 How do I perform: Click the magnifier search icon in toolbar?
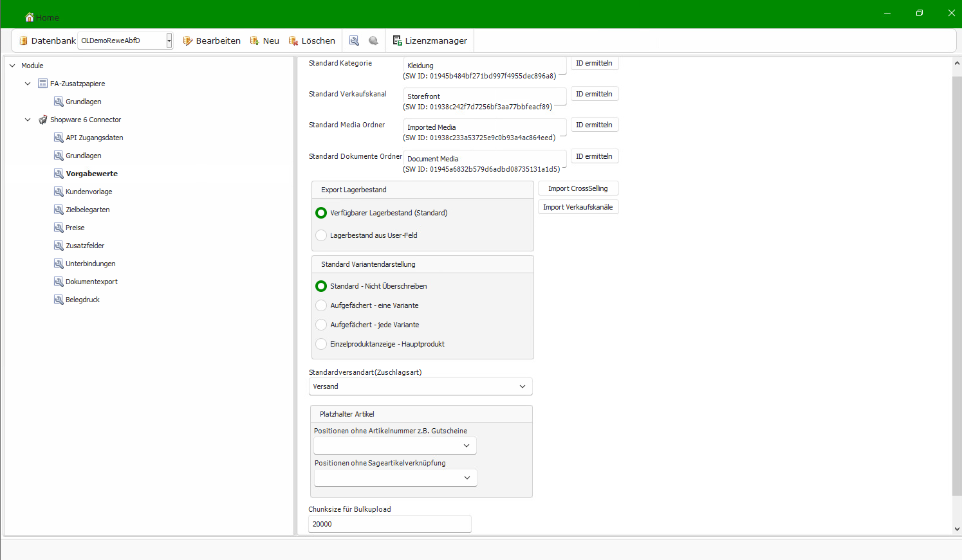click(354, 41)
